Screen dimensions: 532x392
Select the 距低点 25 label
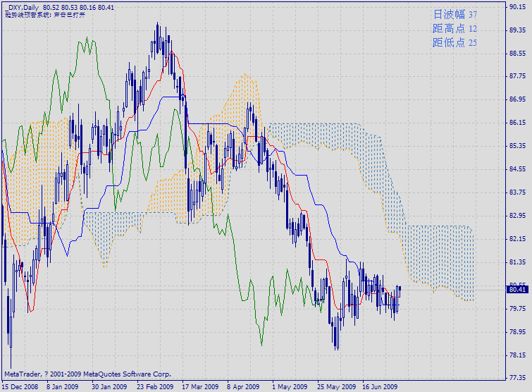tap(454, 43)
